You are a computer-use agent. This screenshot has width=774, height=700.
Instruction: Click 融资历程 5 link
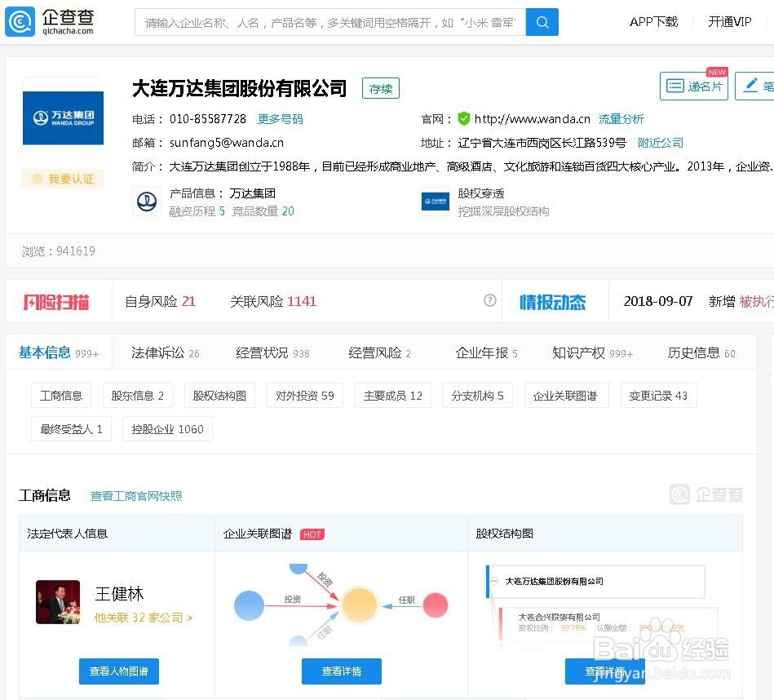click(197, 211)
